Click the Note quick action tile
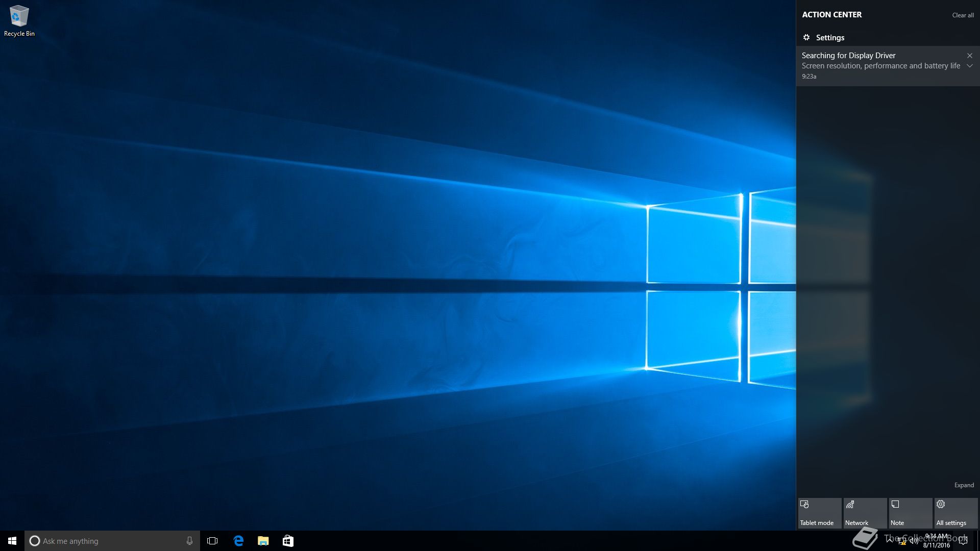This screenshot has width=980, height=551. coord(910,513)
